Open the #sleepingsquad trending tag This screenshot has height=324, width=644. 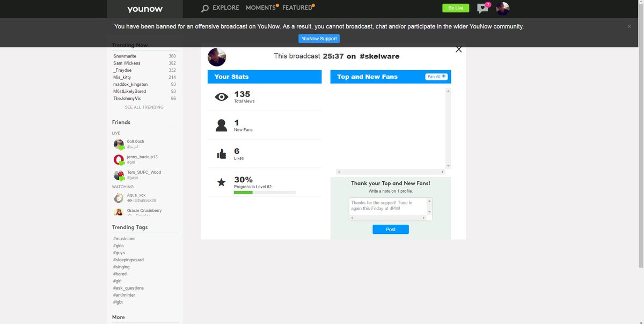pos(128,260)
